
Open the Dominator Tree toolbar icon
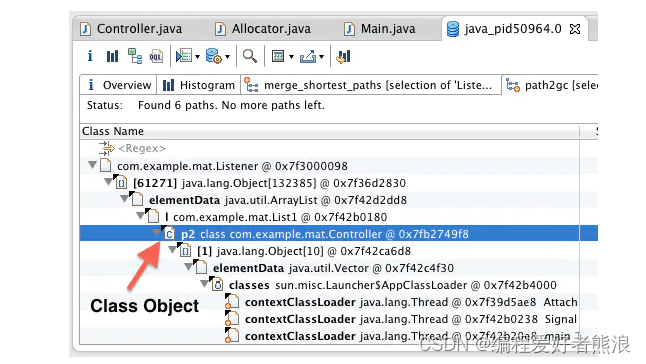(135, 56)
